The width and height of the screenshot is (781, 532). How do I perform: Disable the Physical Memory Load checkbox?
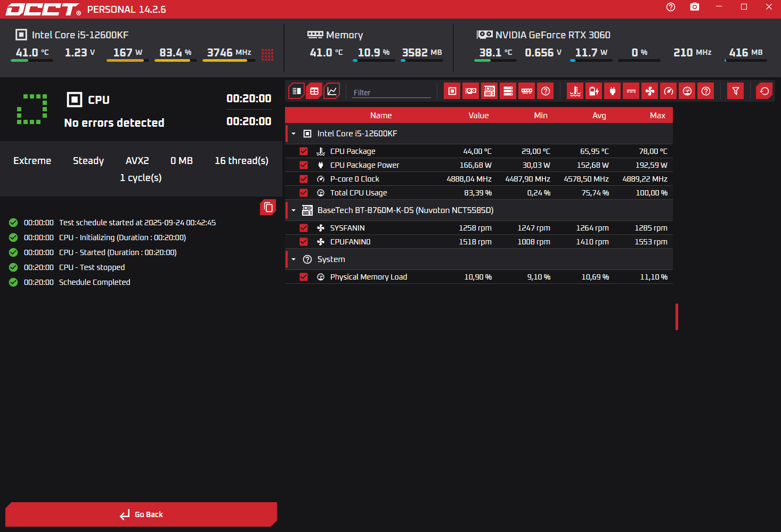coord(304,277)
